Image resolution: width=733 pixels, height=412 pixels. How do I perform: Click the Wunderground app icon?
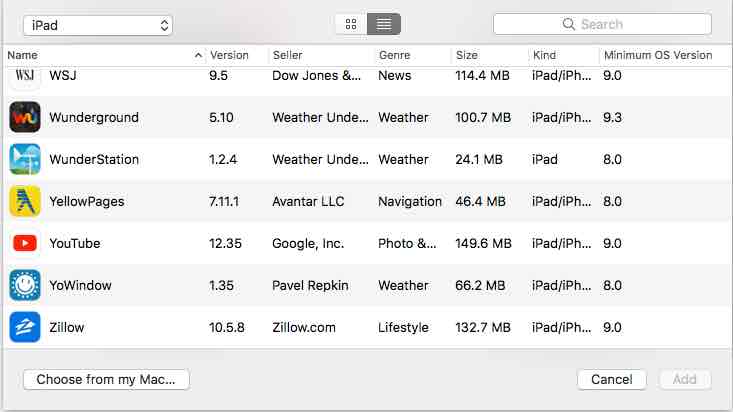pos(25,117)
